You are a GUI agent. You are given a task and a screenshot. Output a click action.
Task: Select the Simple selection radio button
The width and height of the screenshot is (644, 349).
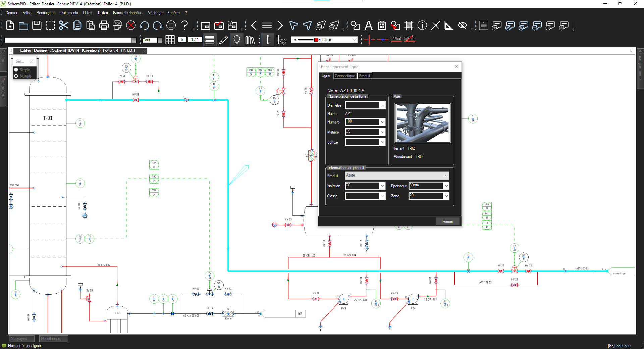point(16,70)
